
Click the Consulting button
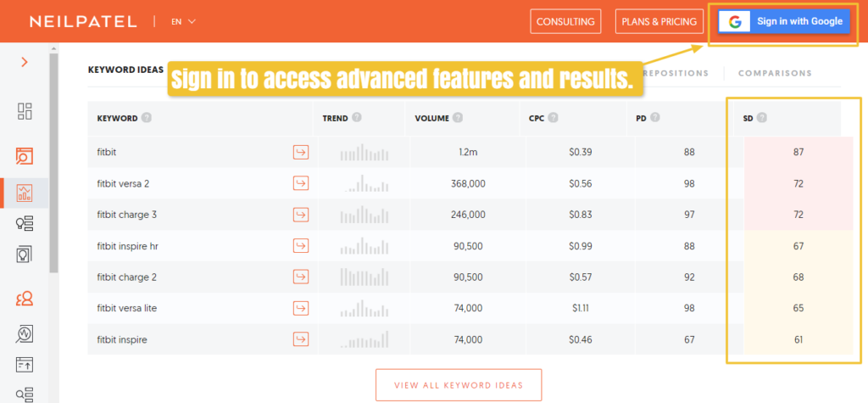[x=565, y=21]
